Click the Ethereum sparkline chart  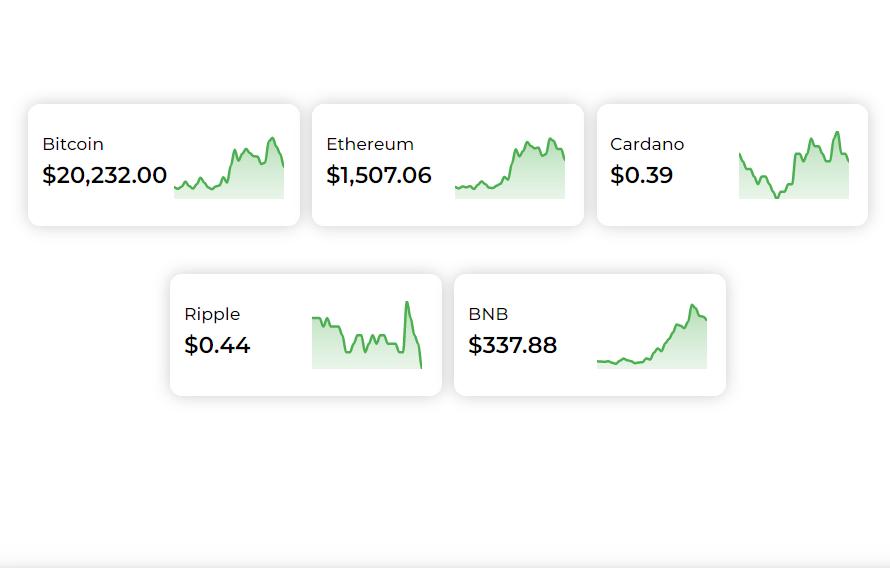[x=510, y=170]
